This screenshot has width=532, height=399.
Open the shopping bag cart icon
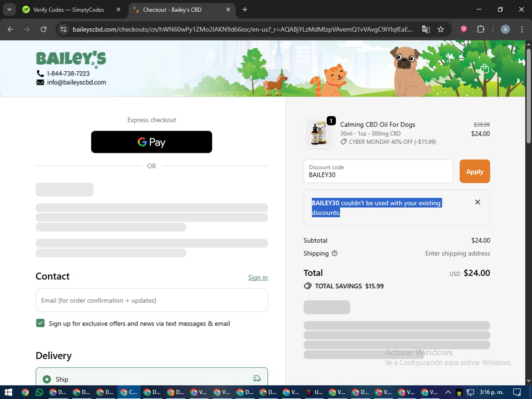(484, 68)
